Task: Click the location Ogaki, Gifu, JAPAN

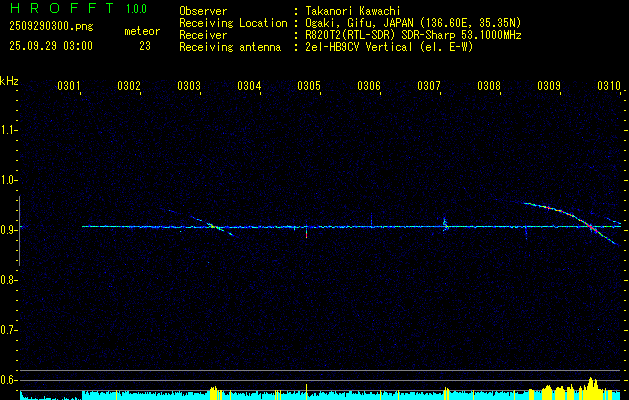Action: pyautogui.click(x=359, y=24)
